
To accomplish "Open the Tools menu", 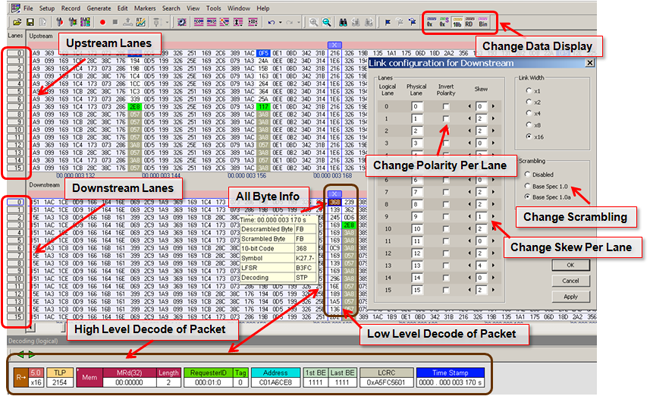I will click(213, 8).
